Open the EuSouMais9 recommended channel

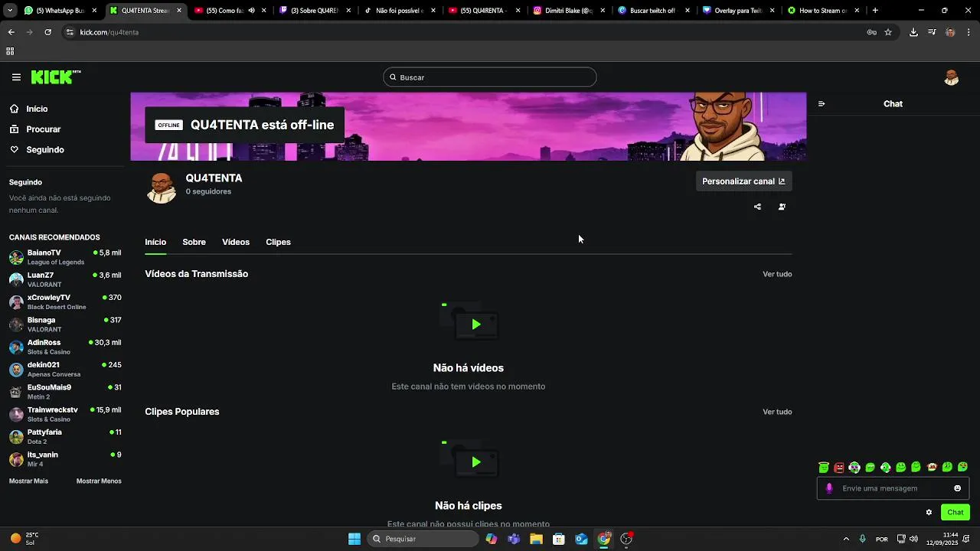[65, 392]
